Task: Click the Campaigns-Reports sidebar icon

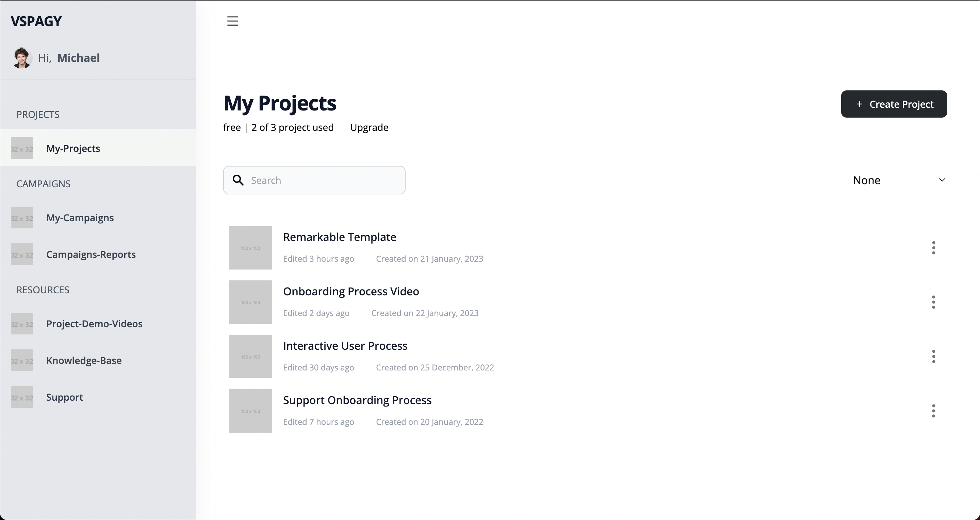Action: (21, 254)
